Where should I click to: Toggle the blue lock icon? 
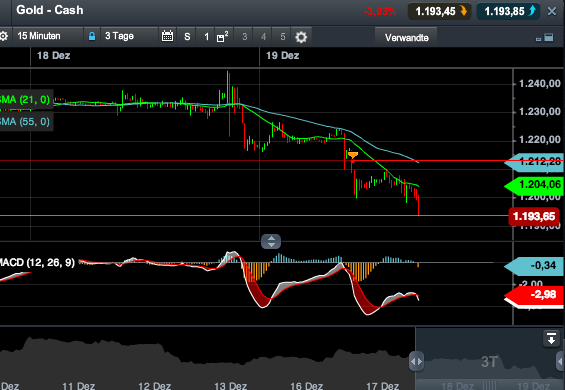pyautogui.click(x=92, y=36)
